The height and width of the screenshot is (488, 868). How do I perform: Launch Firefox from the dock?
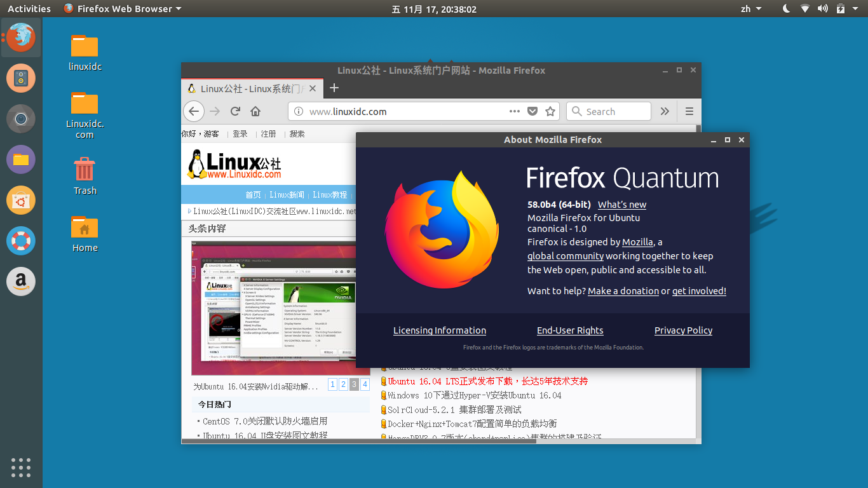[21, 37]
